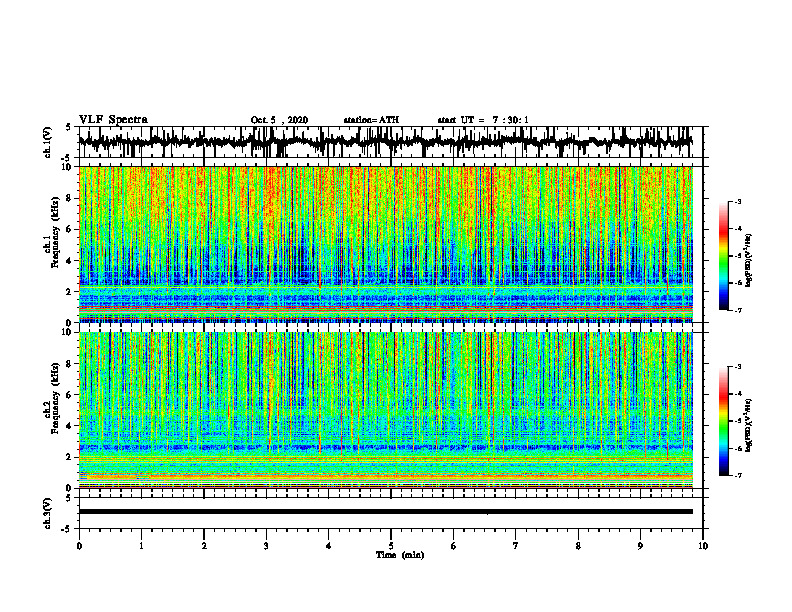Click the "ch.1(V)" axis label
The height and width of the screenshot is (612, 792).
(48, 142)
